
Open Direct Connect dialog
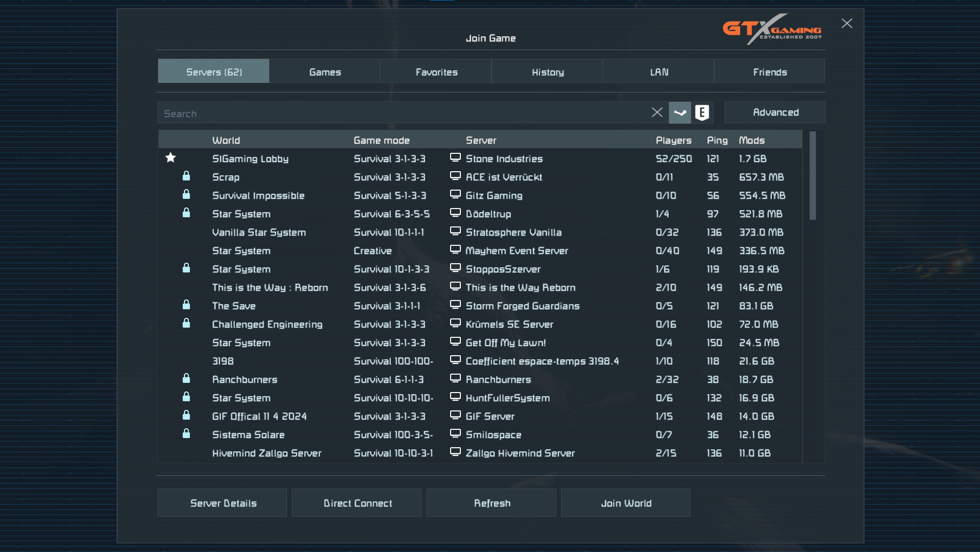(x=357, y=503)
